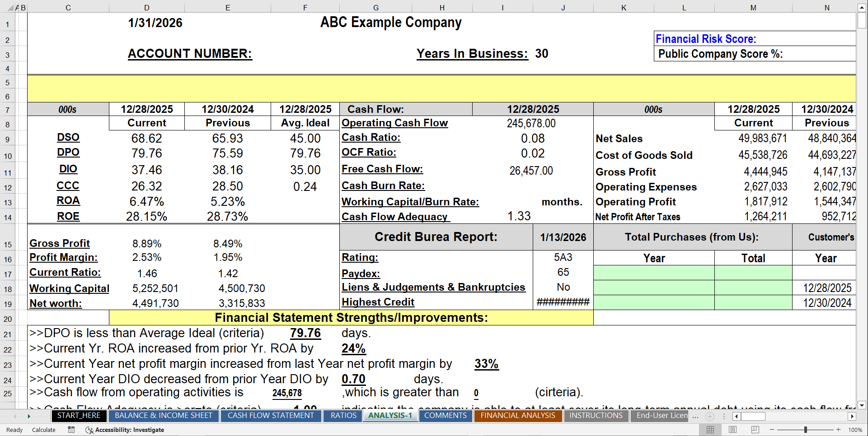The width and height of the screenshot is (868, 436).
Task: Click the Credit Burea Report header
Action: pyautogui.click(x=436, y=237)
